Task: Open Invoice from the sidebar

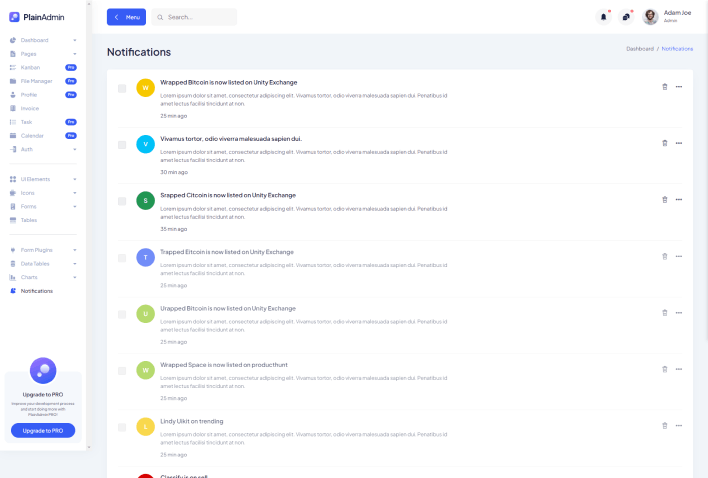Action: click(30, 108)
